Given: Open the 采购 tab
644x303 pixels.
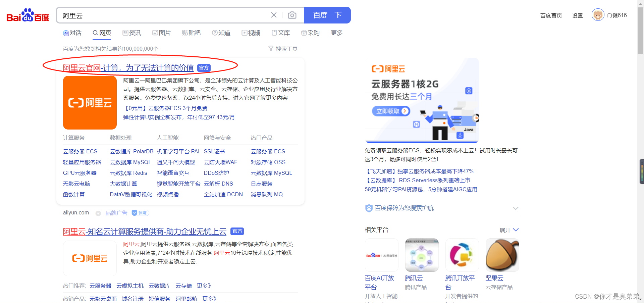Looking at the screenshot, I should [310, 33].
